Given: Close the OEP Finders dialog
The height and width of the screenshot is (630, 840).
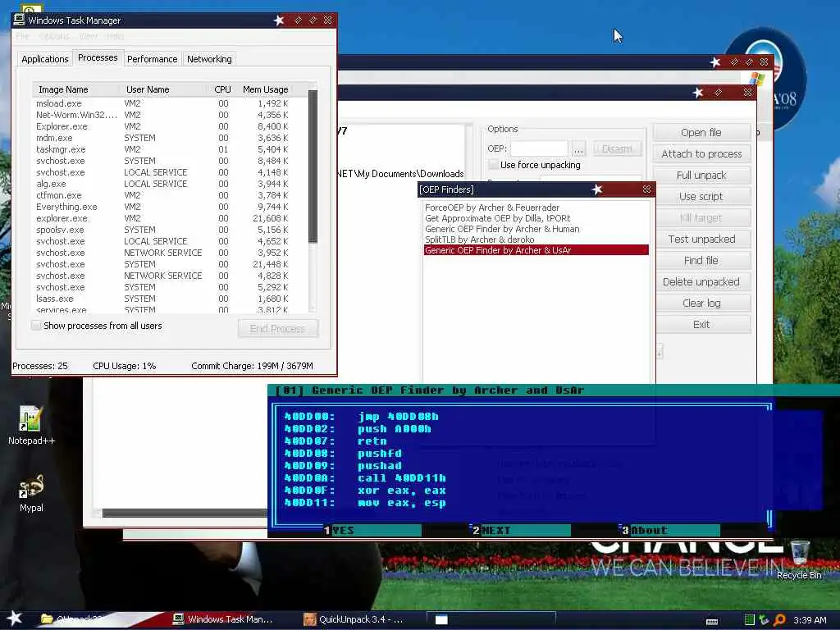Looking at the screenshot, I should tap(646, 189).
